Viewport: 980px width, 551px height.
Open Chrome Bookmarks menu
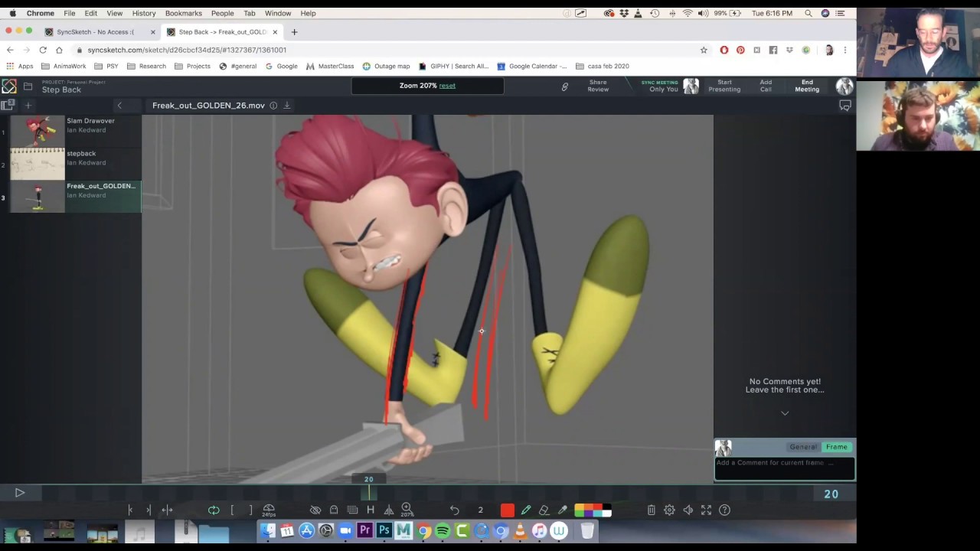pos(184,13)
